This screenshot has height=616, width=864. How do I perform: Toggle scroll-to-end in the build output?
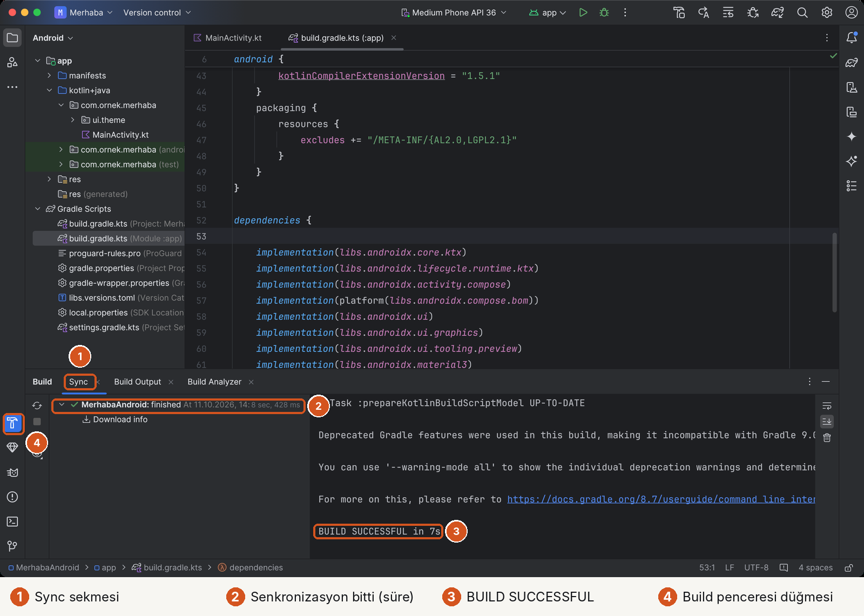click(x=827, y=422)
